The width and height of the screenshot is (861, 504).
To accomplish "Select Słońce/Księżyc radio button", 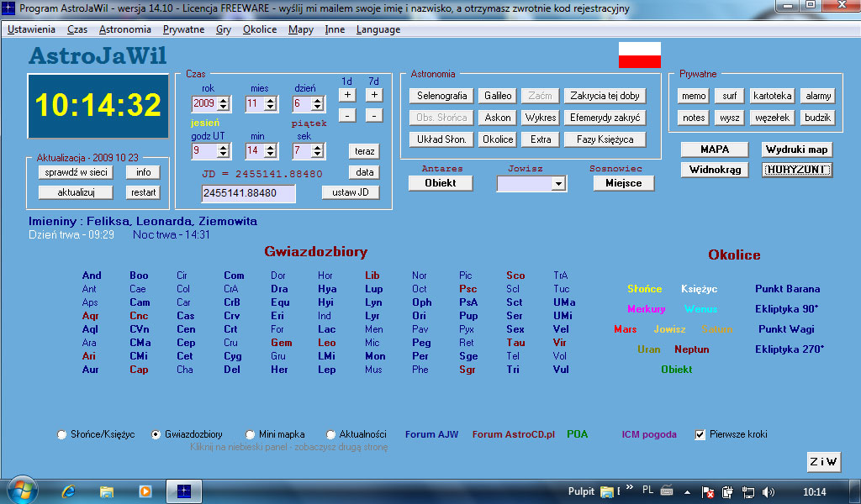I will pyautogui.click(x=62, y=434).
